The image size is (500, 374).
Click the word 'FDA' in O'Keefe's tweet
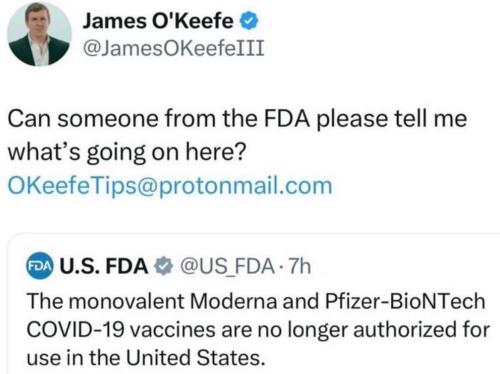click(287, 119)
